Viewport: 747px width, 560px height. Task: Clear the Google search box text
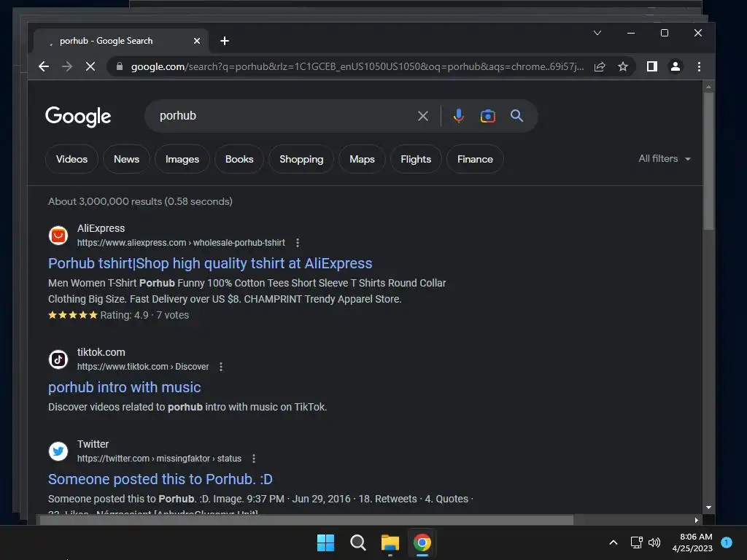[x=422, y=116]
